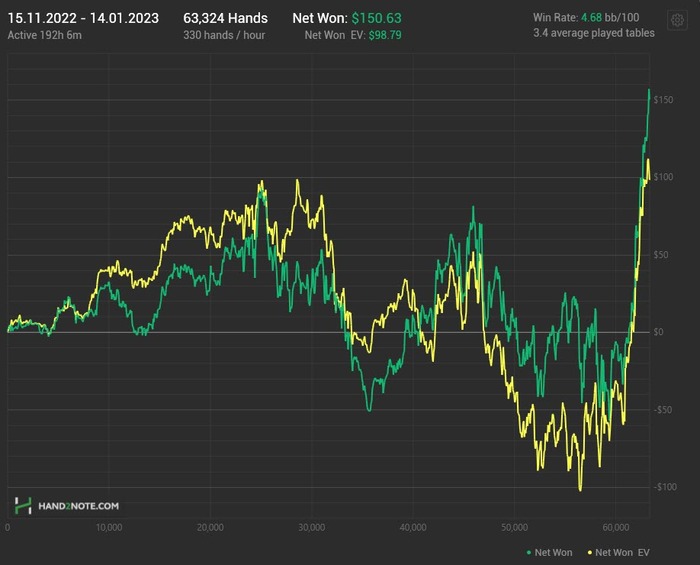The width and height of the screenshot is (700, 565).
Task: Click the $50 y-axis label
Action: (661, 255)
